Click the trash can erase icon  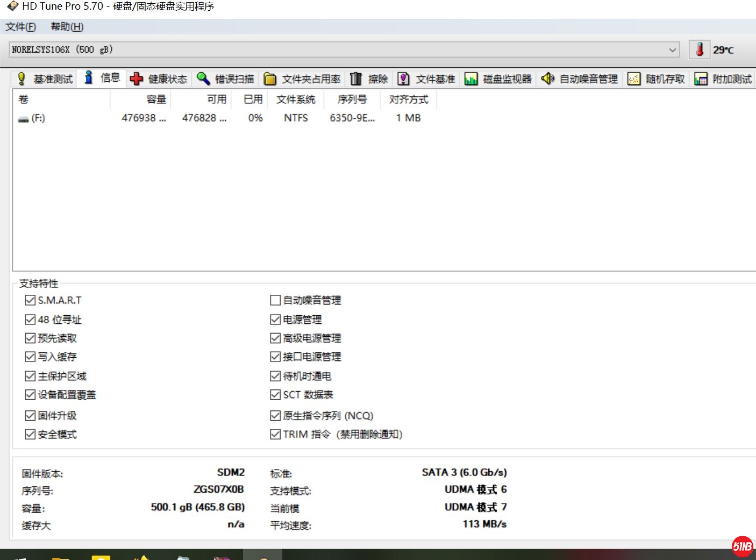[356, 79]
